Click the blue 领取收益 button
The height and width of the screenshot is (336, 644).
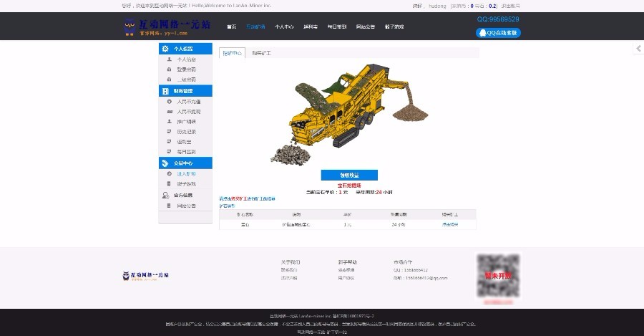click(349, 176)
